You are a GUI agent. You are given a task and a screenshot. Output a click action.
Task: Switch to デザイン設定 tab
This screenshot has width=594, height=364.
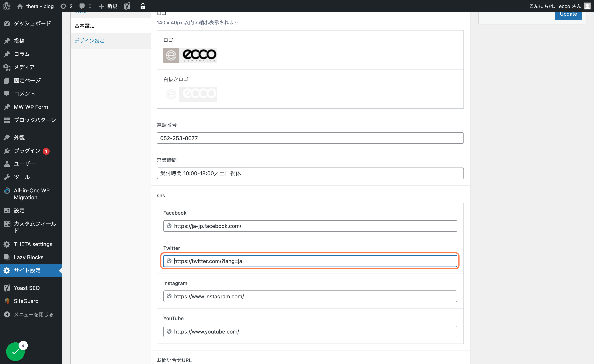[111, 41]
